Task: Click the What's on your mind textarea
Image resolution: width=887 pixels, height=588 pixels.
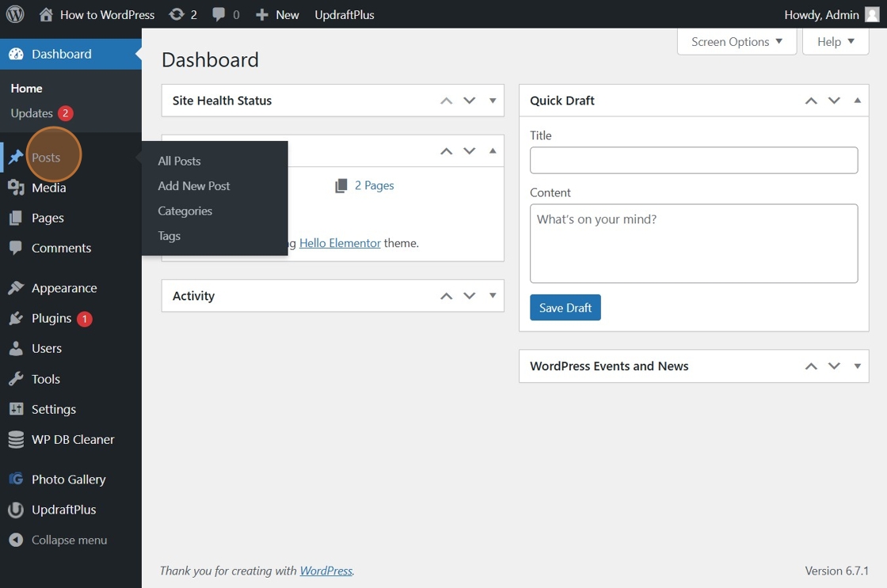Action: coord(694,244)
